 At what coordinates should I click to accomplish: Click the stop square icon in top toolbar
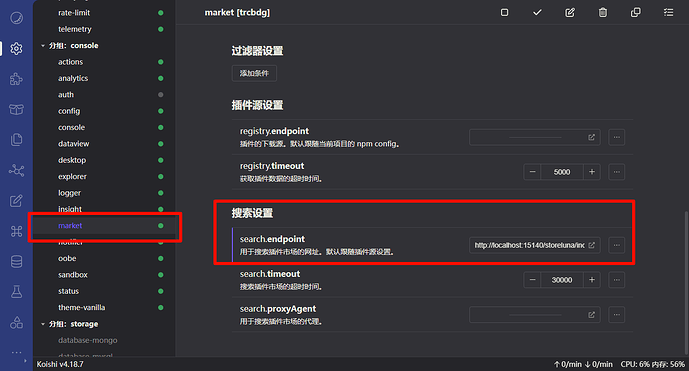coord(504,12)
